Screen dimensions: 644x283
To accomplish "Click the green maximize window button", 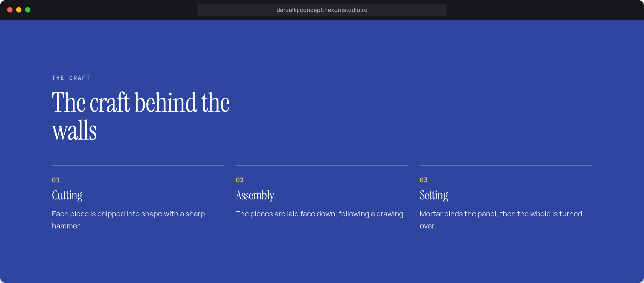I will tap(28, 10).
